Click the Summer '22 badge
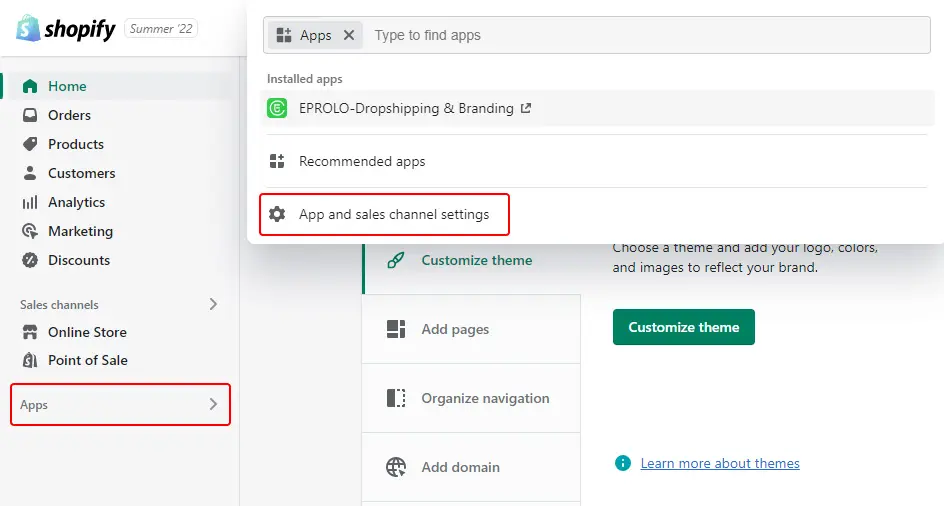The image size is (944, 506). pyautogui.click(x=161, y=28)
